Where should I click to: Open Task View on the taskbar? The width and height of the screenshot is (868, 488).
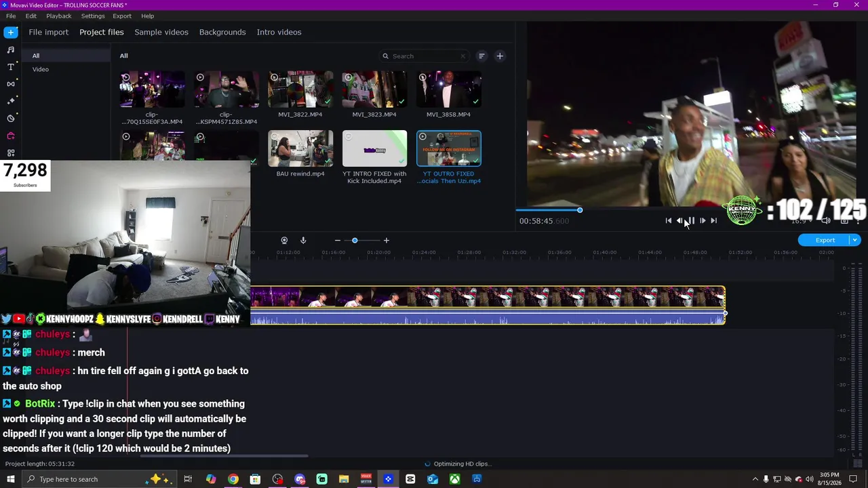(x=188, y=479)
